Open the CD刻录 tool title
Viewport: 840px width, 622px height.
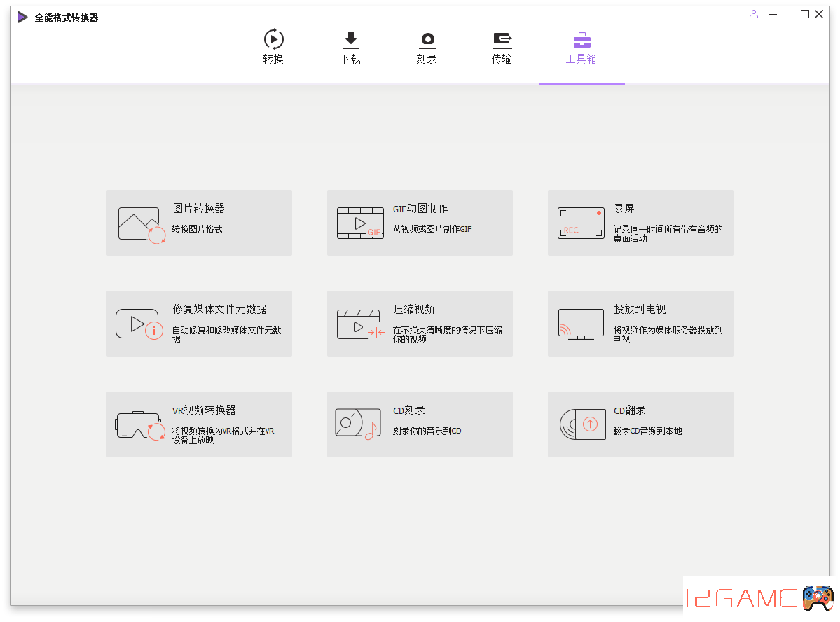[x=409, y=410]
